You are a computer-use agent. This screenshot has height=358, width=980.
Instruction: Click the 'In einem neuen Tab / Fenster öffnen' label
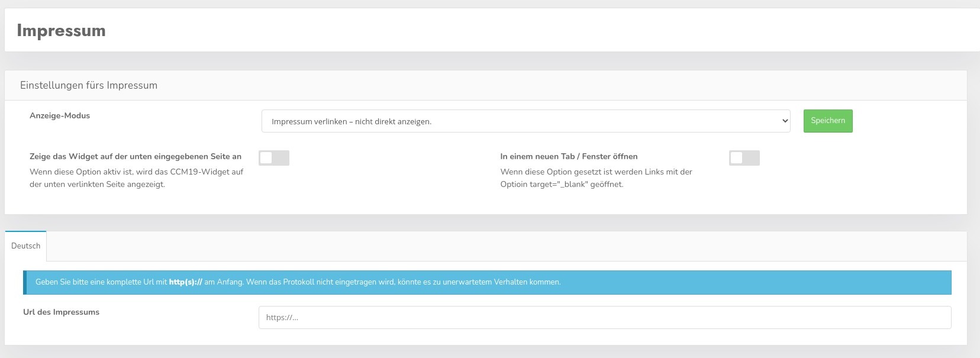569,157
